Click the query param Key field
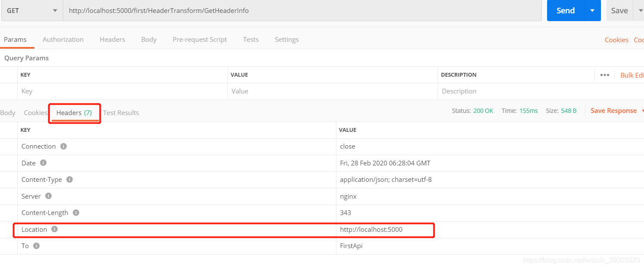 coord(122,91)
